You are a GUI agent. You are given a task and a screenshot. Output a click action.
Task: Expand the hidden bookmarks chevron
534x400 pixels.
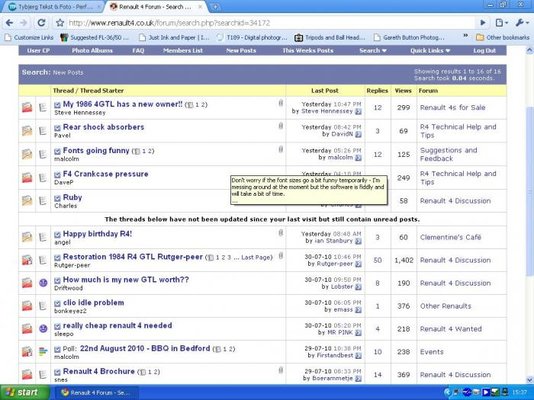point(465,36)
